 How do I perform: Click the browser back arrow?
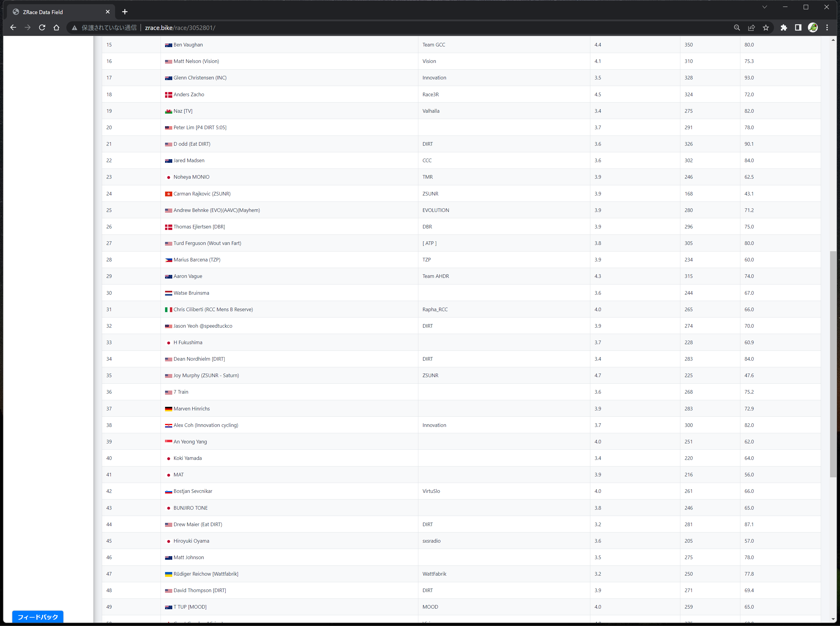tap(13, 28)
